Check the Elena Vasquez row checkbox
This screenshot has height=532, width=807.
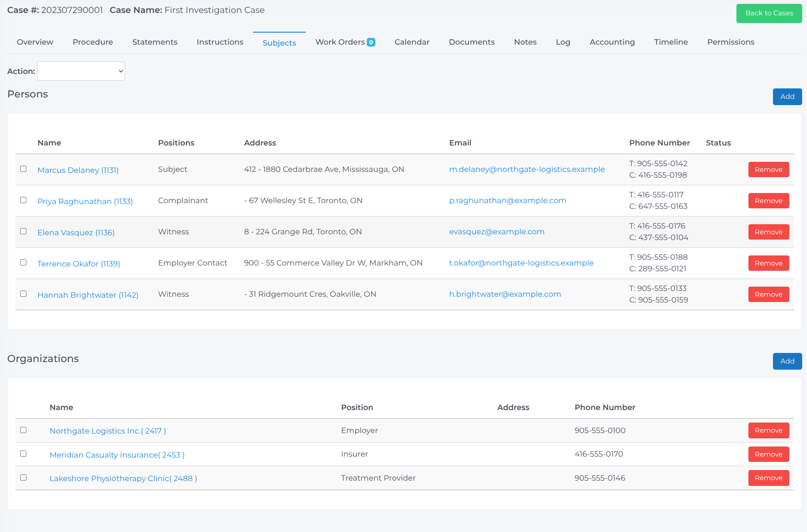[23, 231]
